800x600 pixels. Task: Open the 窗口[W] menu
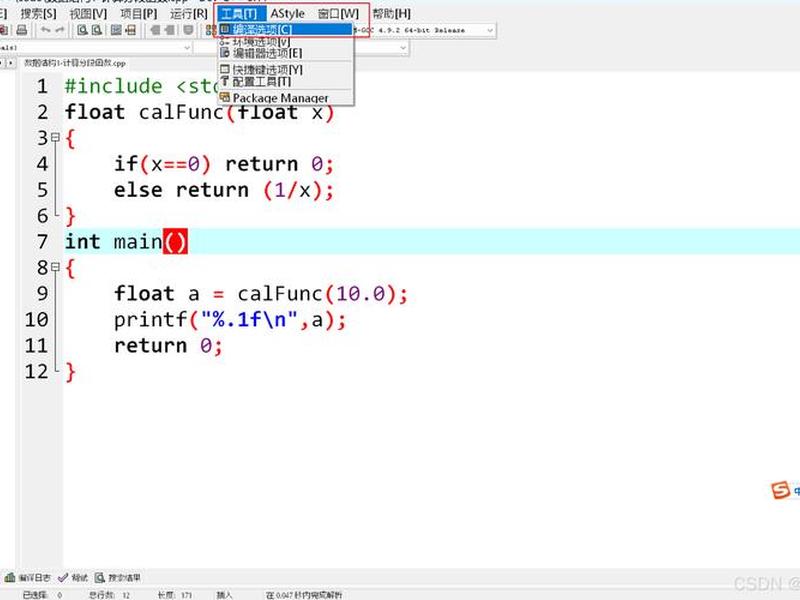pos(338,14)
